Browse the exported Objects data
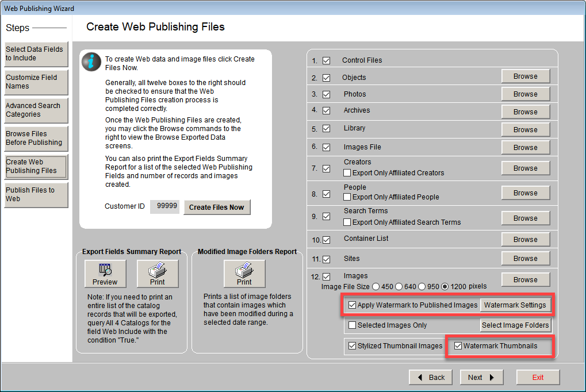The width and height of the screenshot is (586, 392). click(525, 76)
